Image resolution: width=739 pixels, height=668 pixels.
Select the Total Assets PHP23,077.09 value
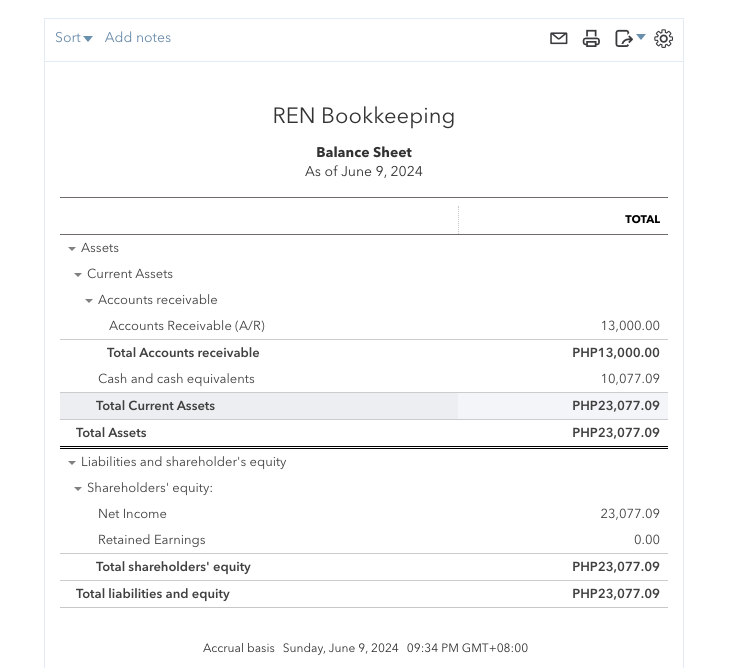click(x=616, y=433)
